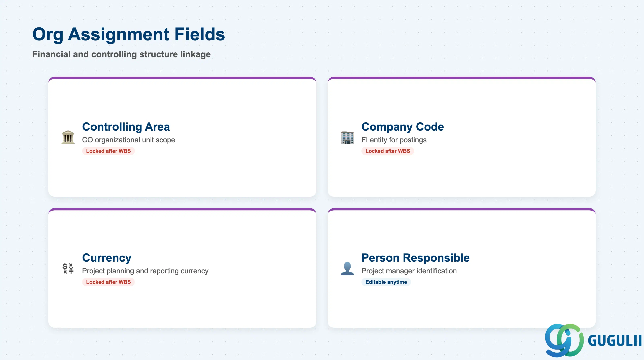Click the Project manager identification text
The width and height of the screenshot is (644, 360).
tap(409, 271)
